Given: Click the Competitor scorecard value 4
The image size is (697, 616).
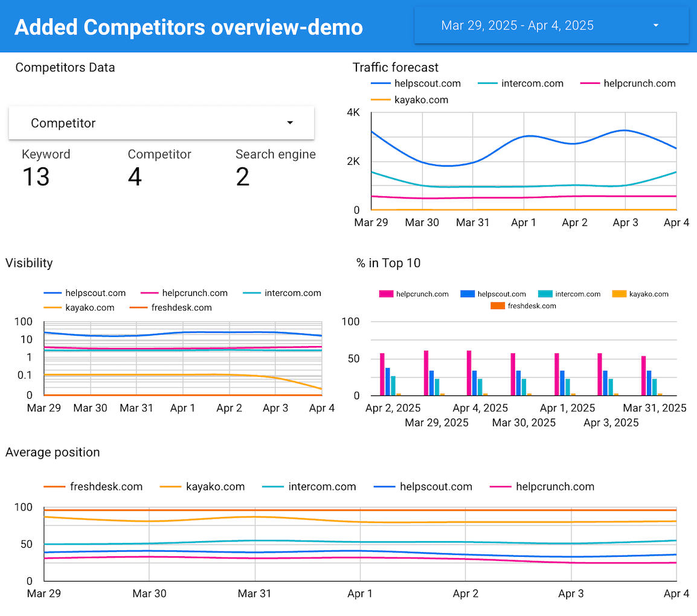Looking at the screenshot, I should pyautogui.click(x=135, y=177).
